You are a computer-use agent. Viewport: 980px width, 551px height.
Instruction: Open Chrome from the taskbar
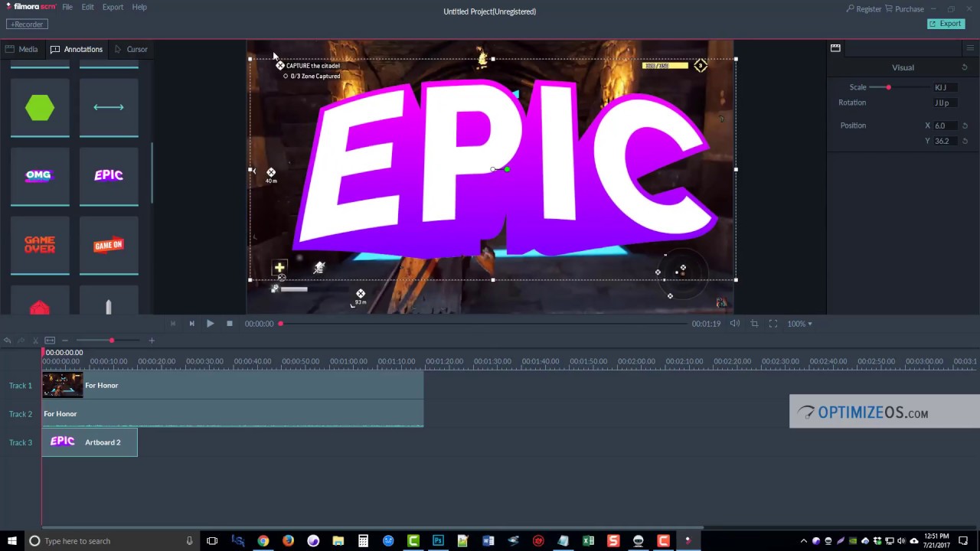pos(263,541)
